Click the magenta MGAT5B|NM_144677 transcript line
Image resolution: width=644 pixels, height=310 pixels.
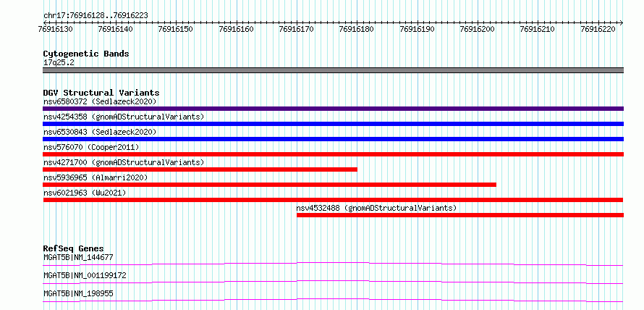(x=333, y=264)
